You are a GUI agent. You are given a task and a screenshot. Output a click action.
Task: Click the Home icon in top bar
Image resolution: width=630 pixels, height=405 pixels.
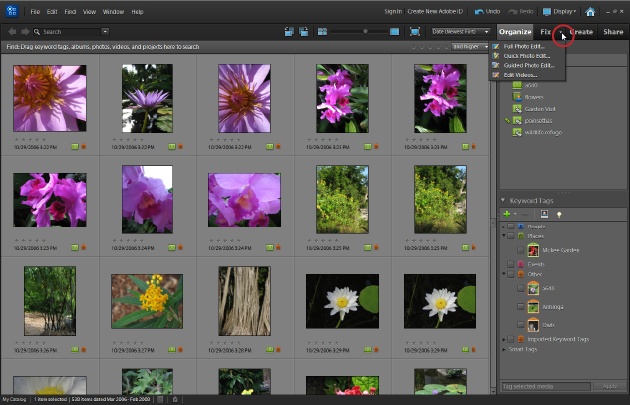[590, 12]
